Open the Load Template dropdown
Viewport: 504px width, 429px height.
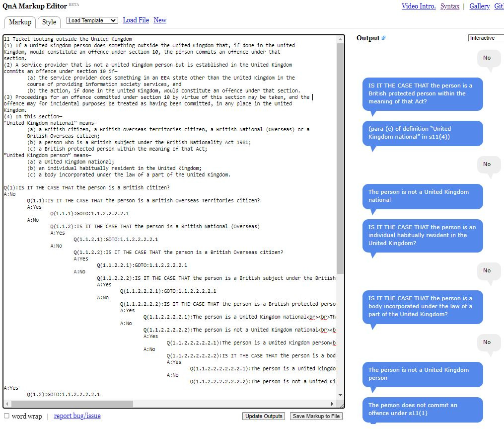pyautogui.click(x=92, y=20)
